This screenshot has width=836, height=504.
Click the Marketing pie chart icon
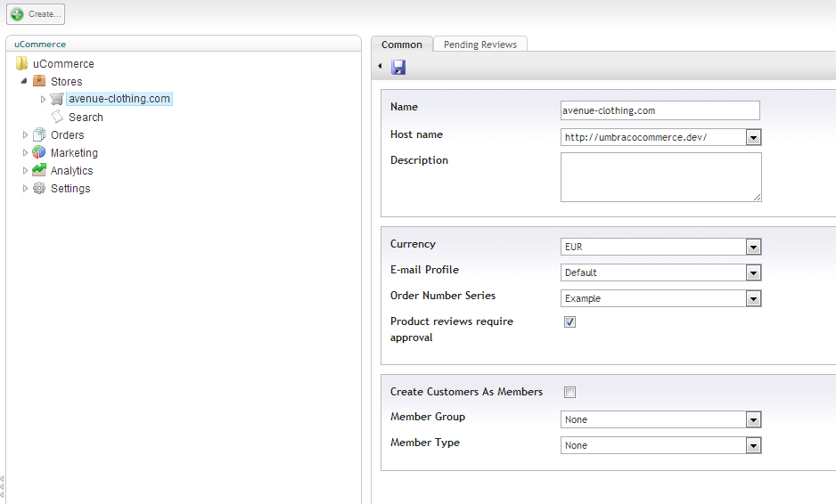point(39,152)
